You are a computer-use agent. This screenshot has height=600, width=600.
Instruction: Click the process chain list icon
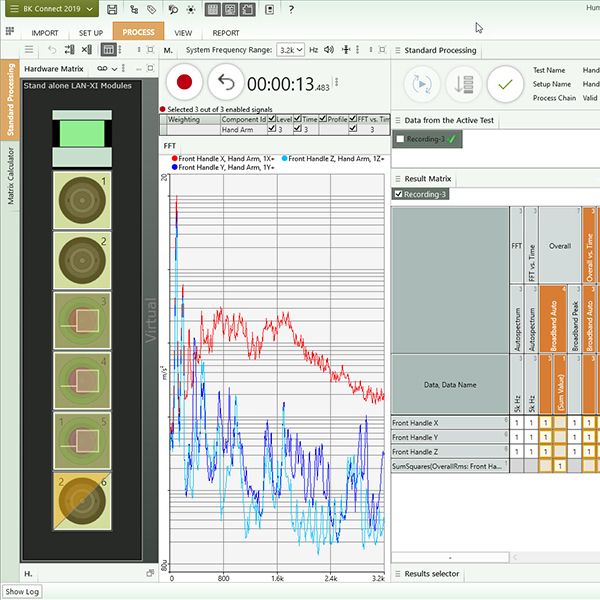coord(463,83)
